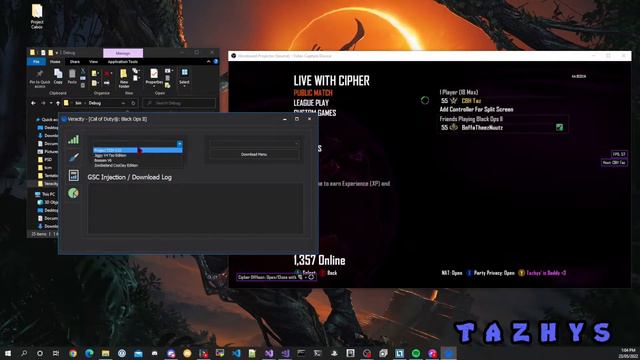This screenshot has height=360, width=640.
Task: Open Spotify from the taskbar
Action: click(416, 353)
